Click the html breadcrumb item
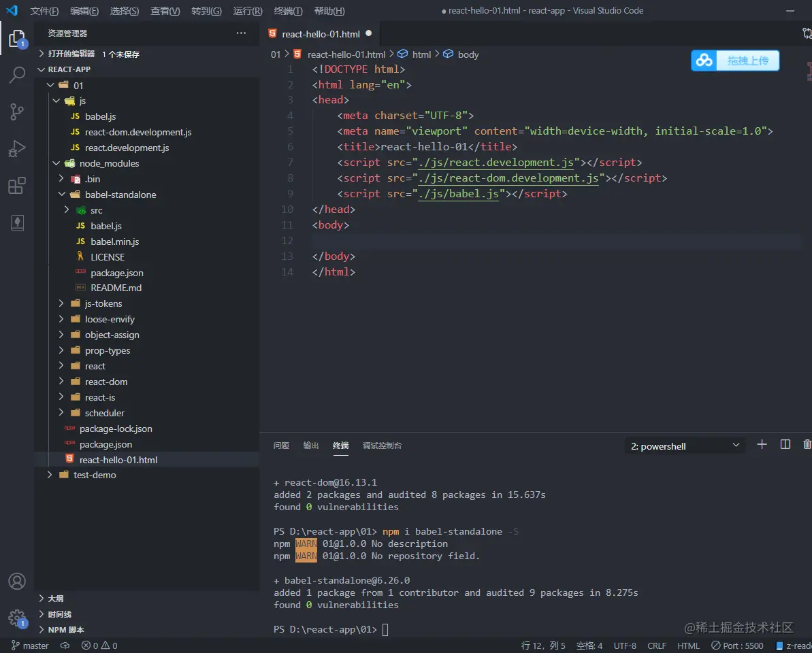The width and height of the screenshot is (812, 653). pyautogui.click(x=415, y=54)
